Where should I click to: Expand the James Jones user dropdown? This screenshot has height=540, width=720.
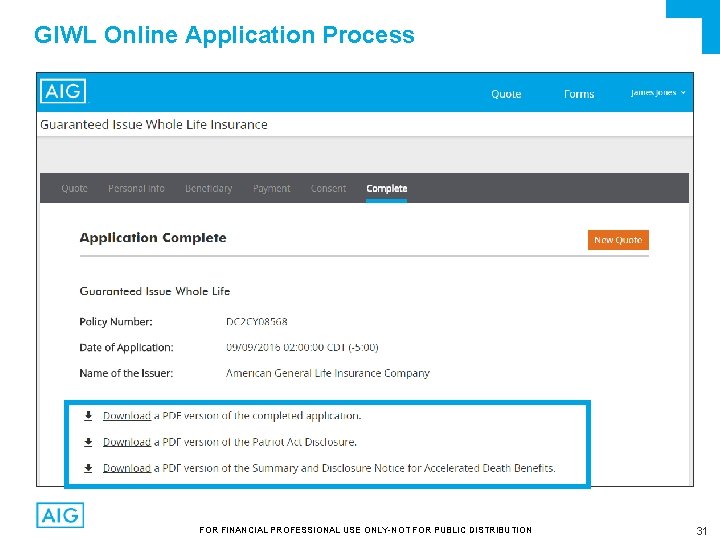click(658, 93)
